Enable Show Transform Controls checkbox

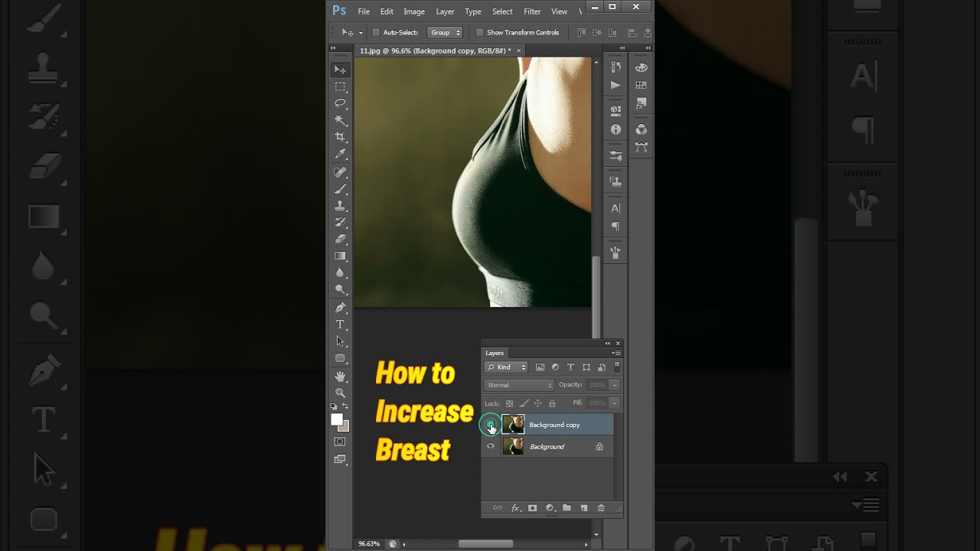point(480,33)
